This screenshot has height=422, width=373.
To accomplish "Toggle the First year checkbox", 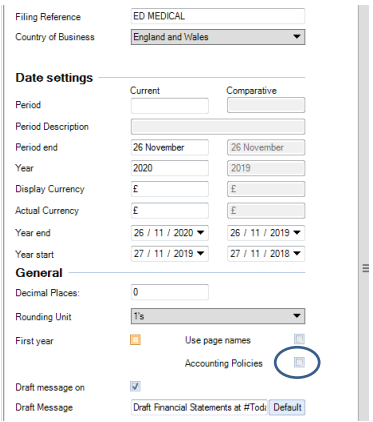I will pyautogui.click(x=135, y=340).
